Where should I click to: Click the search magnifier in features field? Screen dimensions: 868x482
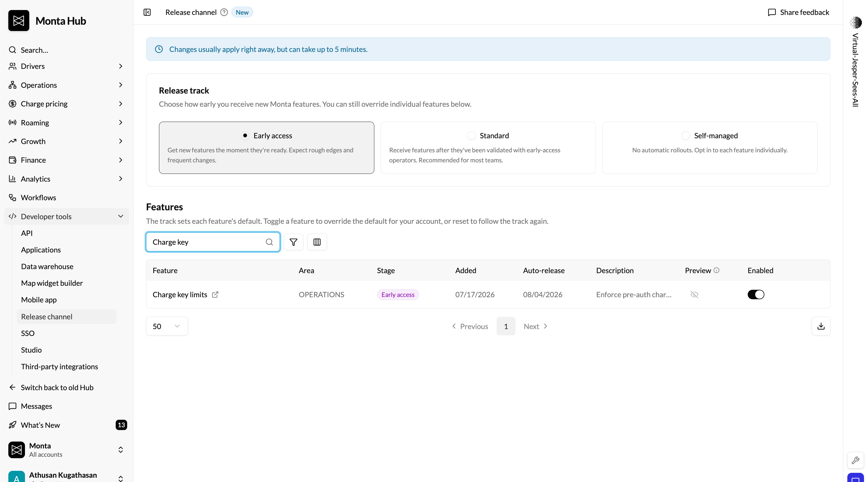(x=269, y=242)
